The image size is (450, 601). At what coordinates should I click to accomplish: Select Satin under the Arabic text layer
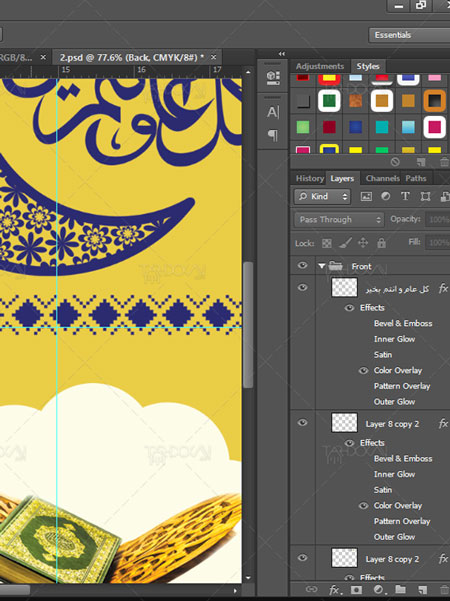click(x=383, y=355)
